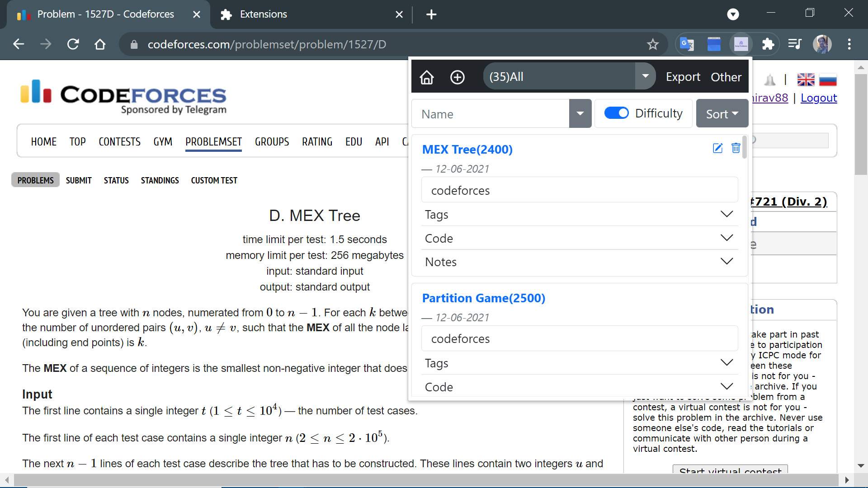Expand the Tags section of MEX Tree

tap(726, 214)
